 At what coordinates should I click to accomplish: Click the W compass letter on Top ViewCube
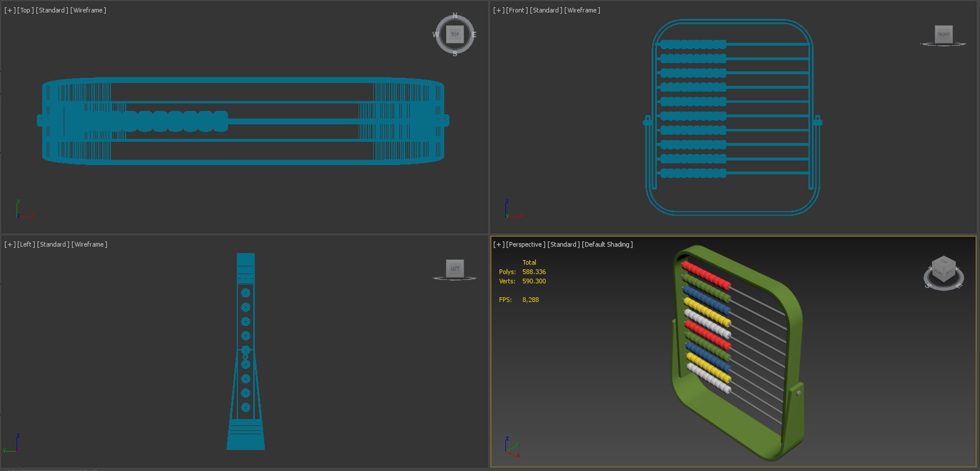coord(435,35)
